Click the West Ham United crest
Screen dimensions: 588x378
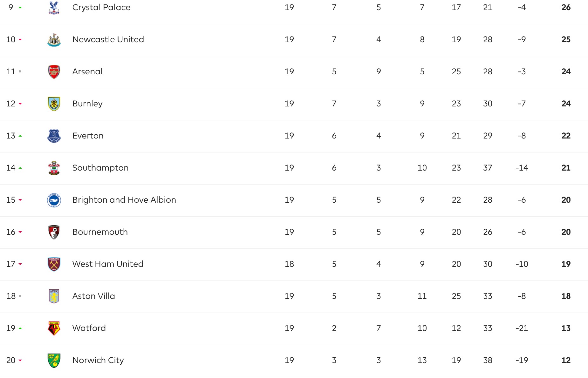[x=54, y=264]
